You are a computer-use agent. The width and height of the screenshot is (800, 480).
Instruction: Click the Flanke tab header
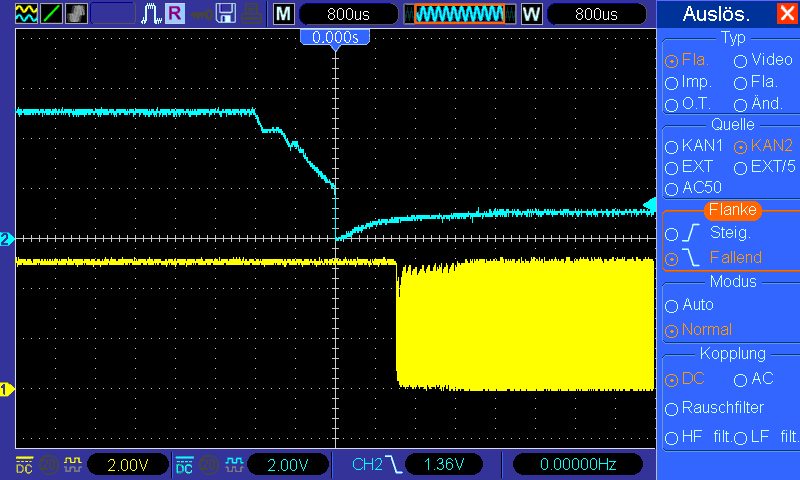pos(732,210)
